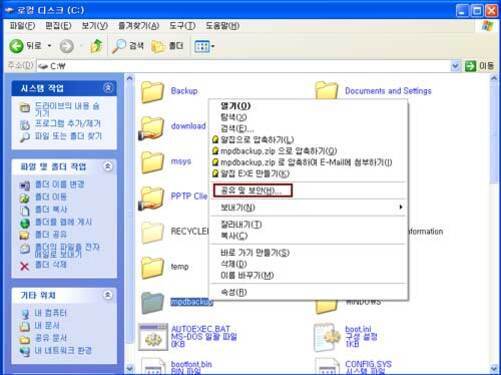Click Search for files or folders link
501x375 pixels.
[x=68, y=136]
